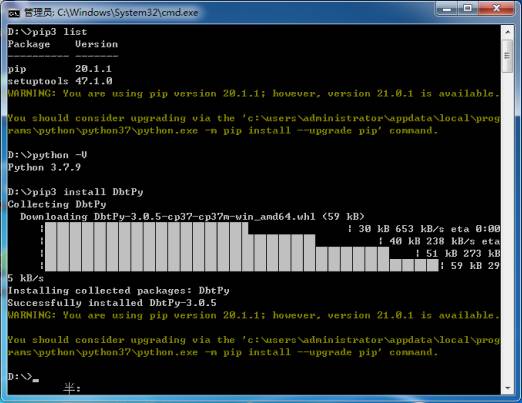The image size is (522, 403).
Task: Click the 'Downloading DbtPy-3.0.5' wheel filename line
Action: (x=192, y=217)
